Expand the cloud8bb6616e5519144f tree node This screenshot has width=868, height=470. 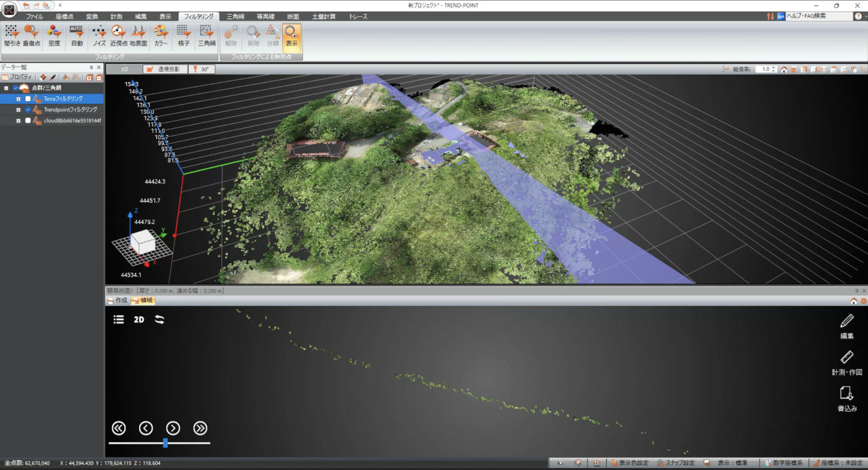pyautogui.click(x=18, y=121)
